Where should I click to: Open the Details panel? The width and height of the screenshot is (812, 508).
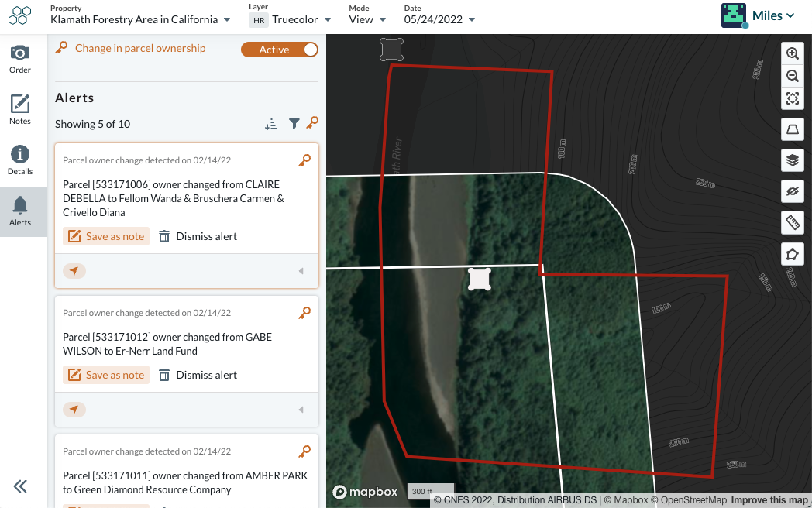click(x=20, y=159)
